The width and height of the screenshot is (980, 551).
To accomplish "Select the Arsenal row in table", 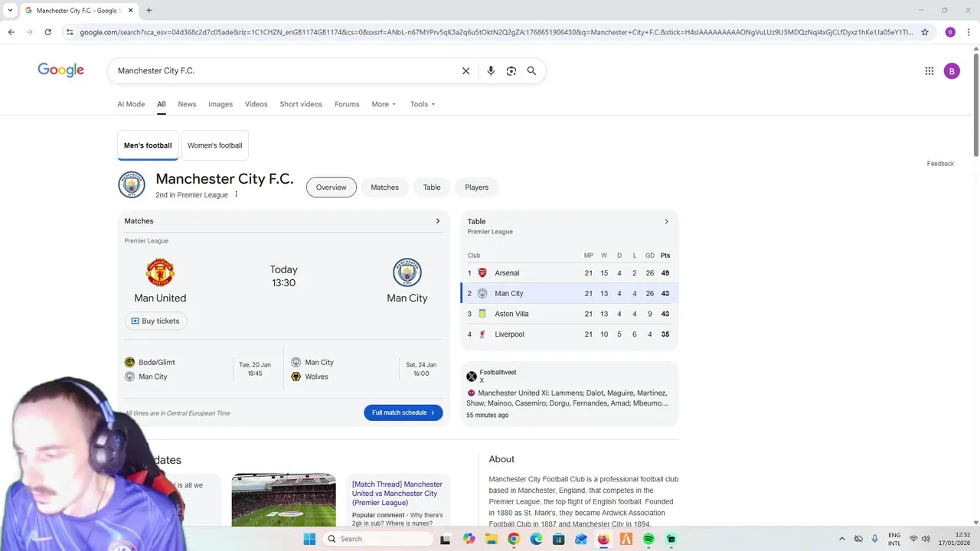I will (x=570, y=273).
